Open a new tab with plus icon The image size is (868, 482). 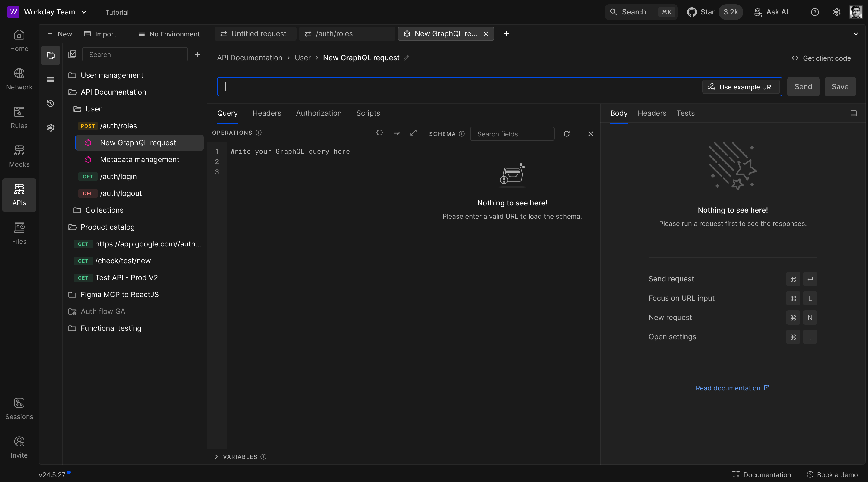click(x=506, y=34)
